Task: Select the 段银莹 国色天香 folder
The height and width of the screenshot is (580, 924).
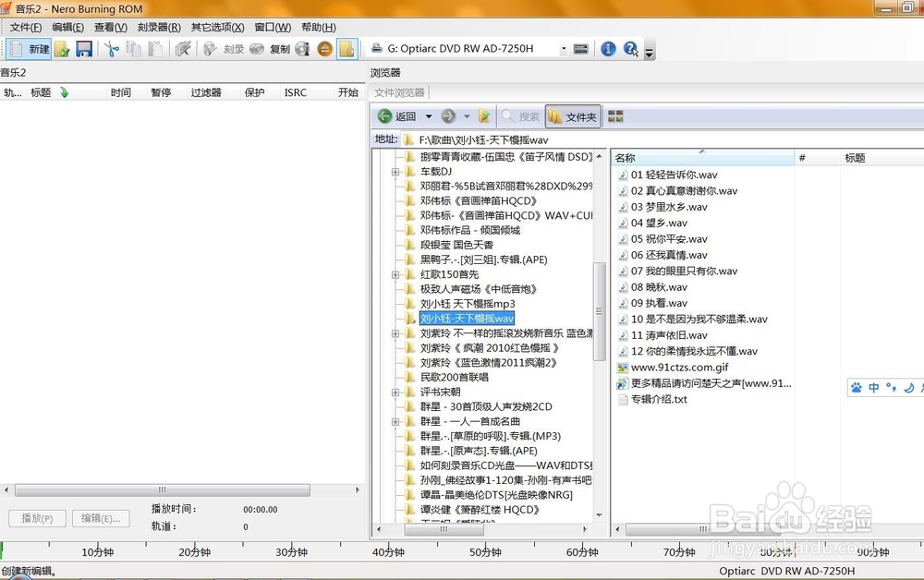Action: [456, 245]
